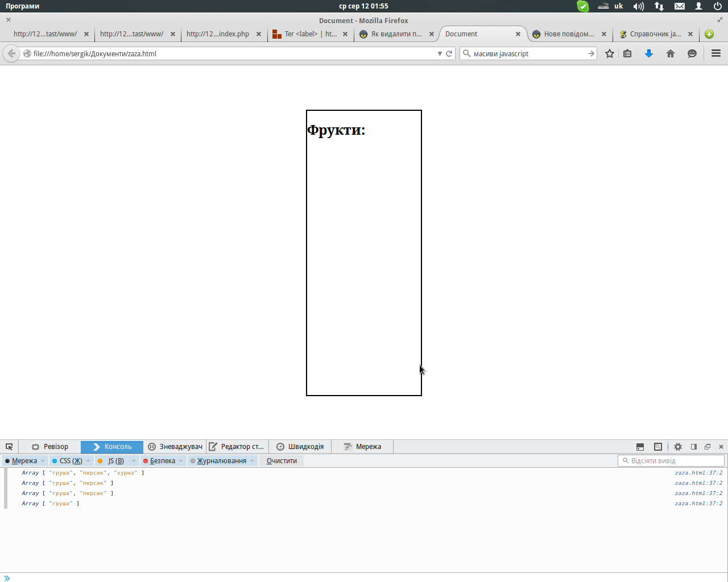This screenshot has height=582, width=728.
Task: Open the URL bar history dropdown
Action: [x=440, y=53]
